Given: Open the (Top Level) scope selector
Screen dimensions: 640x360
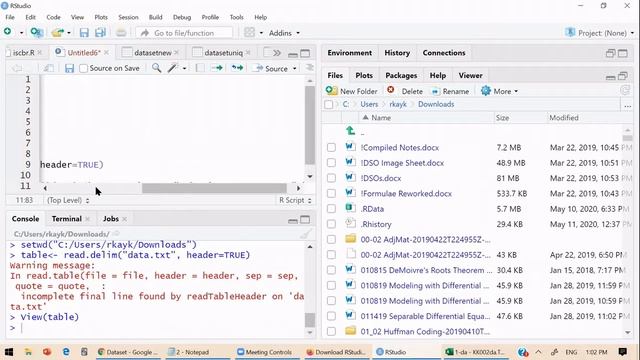Looking at the screenshot, I should click(68, 200).
